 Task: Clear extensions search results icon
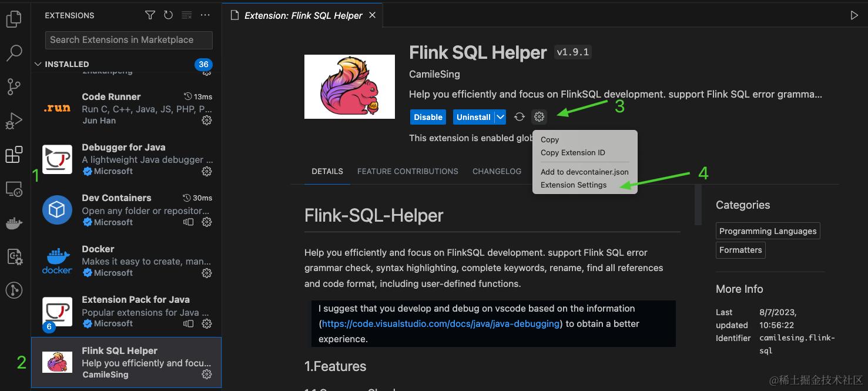pos(186,15)
